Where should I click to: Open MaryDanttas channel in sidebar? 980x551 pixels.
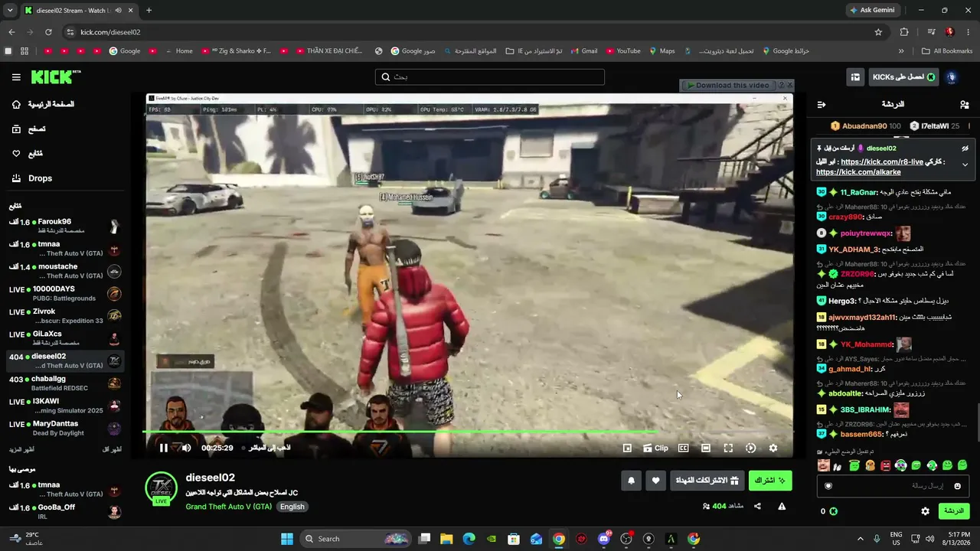click(x=64, y=428)
